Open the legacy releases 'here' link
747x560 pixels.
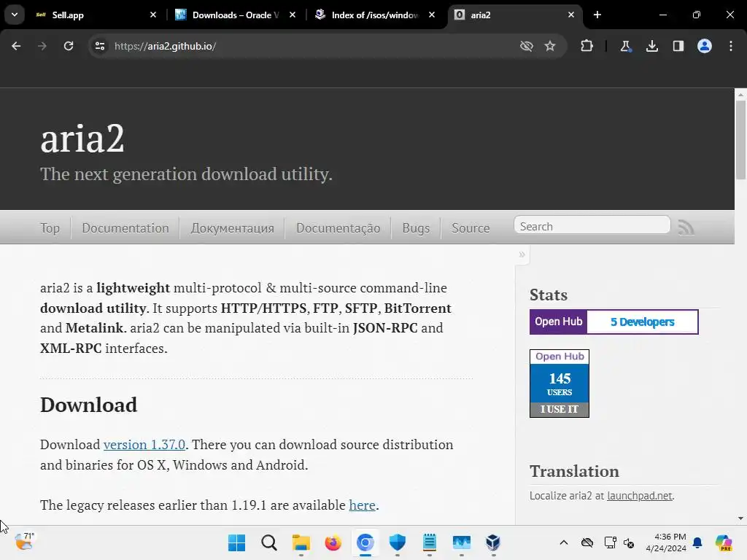362,505
